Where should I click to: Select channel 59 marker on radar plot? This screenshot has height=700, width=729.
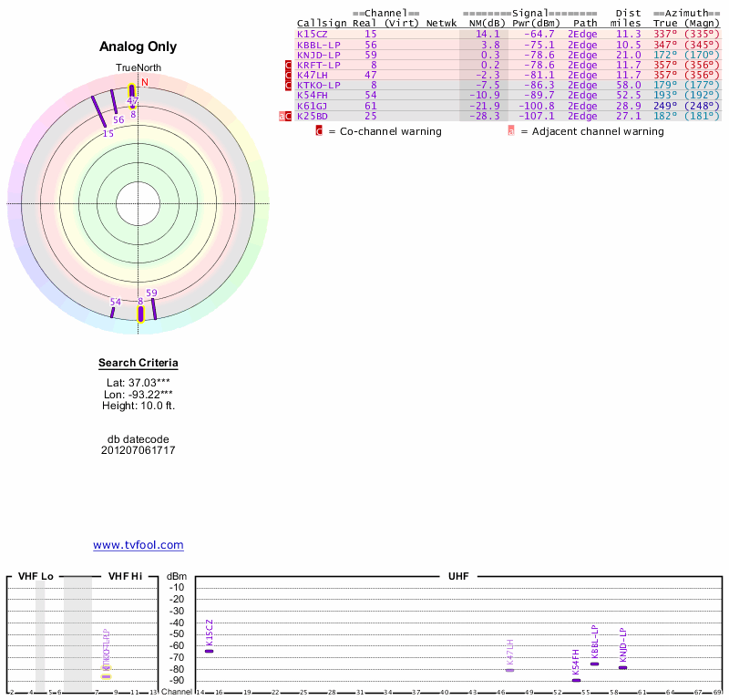point(154,309)
